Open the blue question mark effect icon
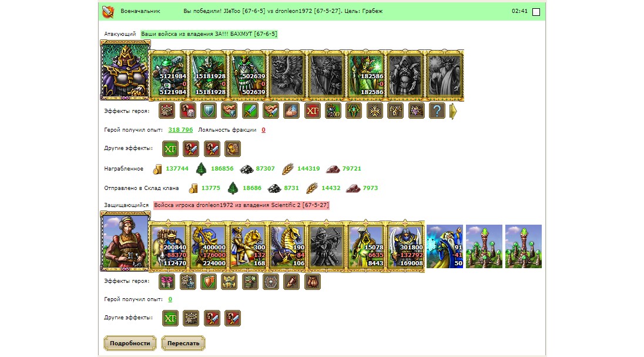 (x=437, y=111)
